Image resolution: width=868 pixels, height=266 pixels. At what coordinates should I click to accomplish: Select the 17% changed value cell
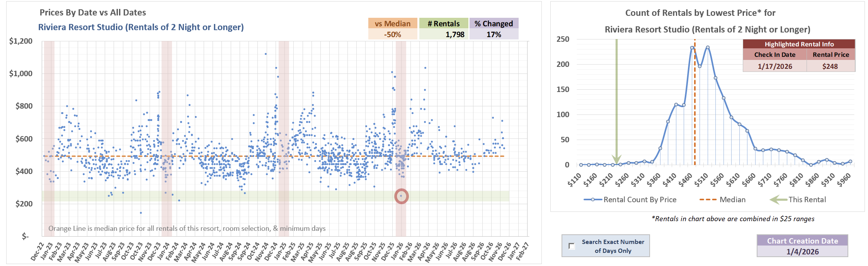click(x=494, y=34)
